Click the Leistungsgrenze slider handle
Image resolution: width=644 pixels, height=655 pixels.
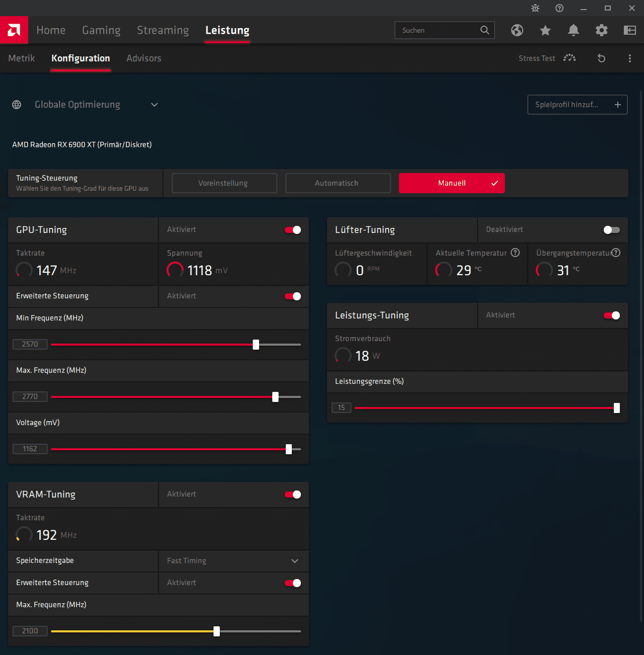(x=616, y=408)
